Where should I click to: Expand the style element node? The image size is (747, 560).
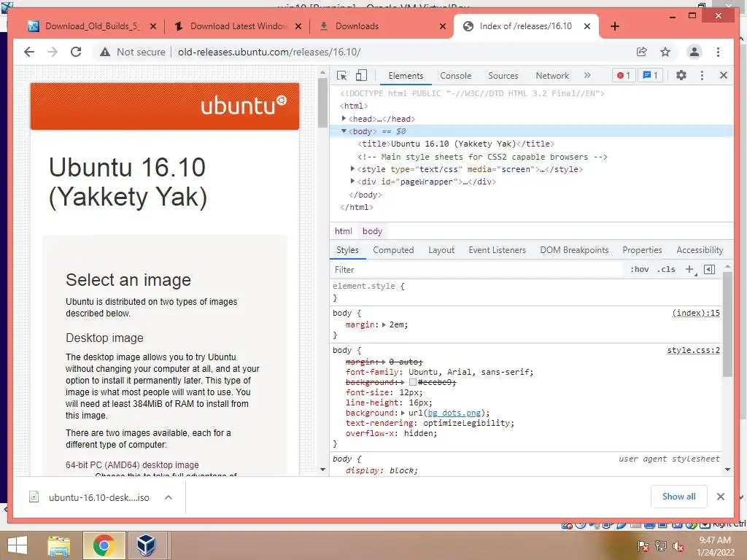click(352, 169)
